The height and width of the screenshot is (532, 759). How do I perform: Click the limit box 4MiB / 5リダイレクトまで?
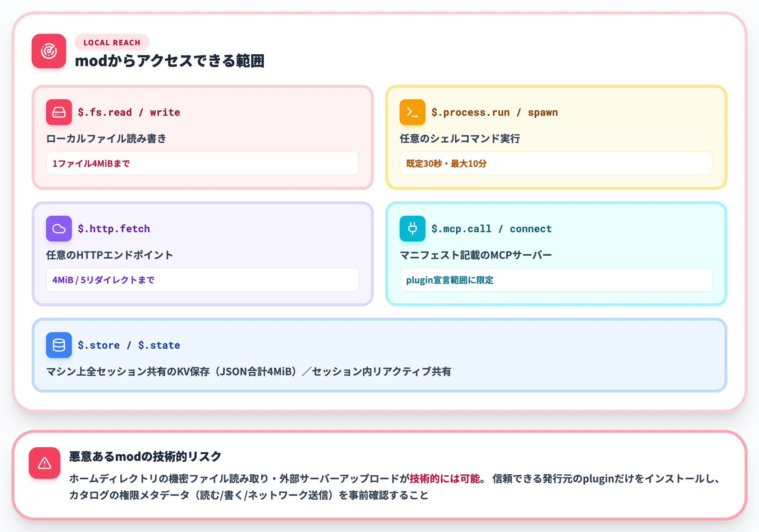tap(203, 280)
